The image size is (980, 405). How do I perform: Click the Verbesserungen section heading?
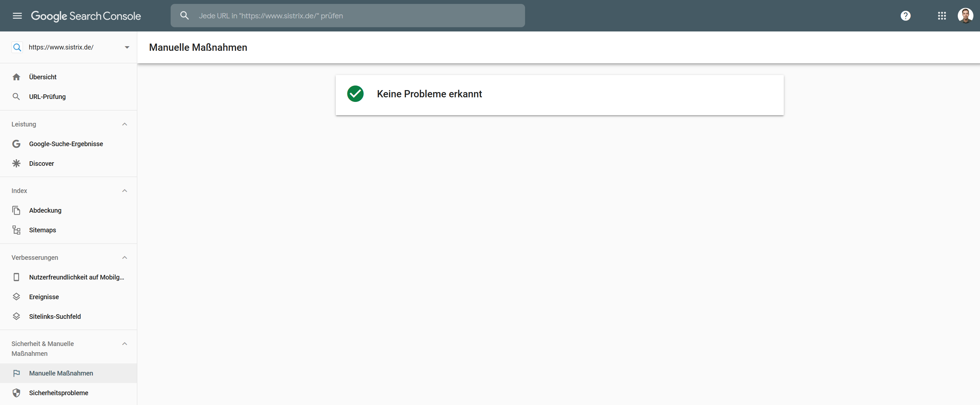(x=35, y=258)
